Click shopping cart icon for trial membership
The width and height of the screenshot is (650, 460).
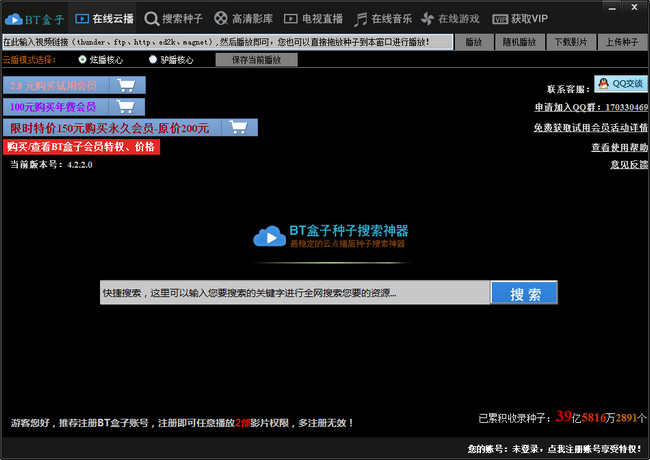coord(127,85)
